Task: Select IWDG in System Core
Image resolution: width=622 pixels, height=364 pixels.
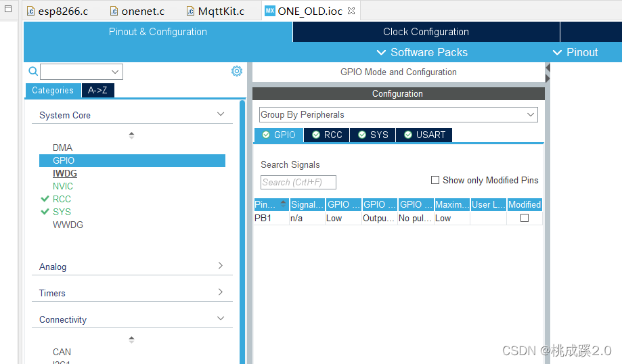Action: pos(65,173)
